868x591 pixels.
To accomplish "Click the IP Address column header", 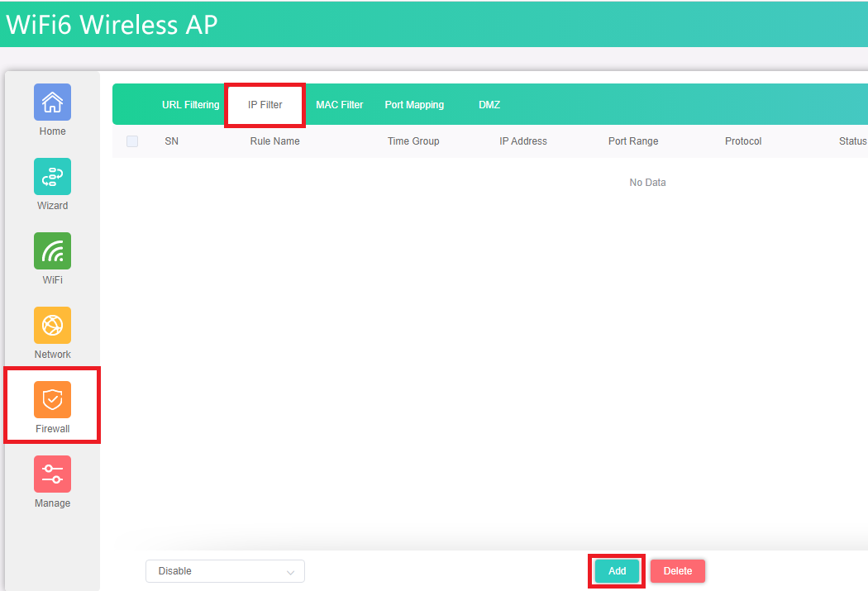I will pyautogui.click(x=523, y=141).
